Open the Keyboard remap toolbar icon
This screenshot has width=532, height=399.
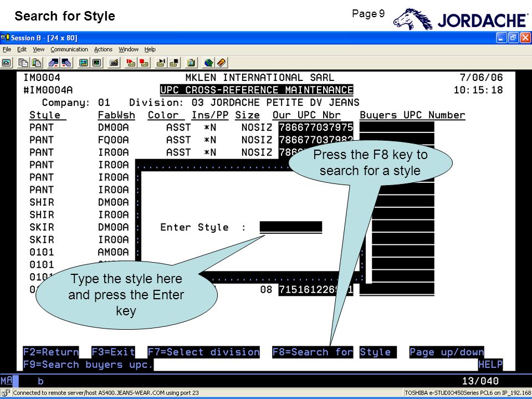114,63
